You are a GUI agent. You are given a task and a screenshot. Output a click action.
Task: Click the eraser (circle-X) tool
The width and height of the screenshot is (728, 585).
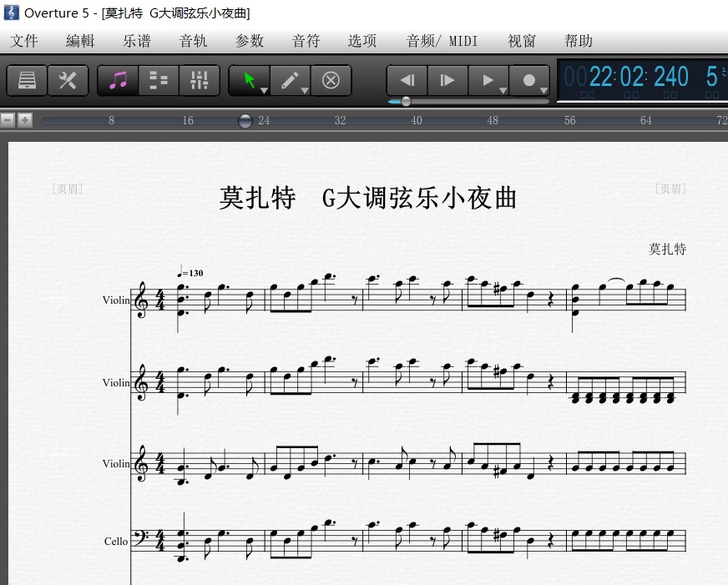coord(331,80)
